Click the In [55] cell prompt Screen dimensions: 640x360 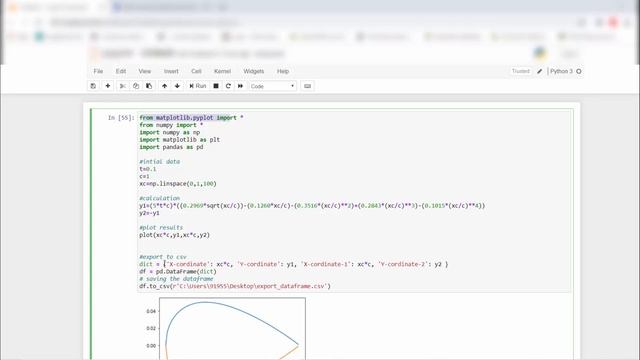coord(121,118)
